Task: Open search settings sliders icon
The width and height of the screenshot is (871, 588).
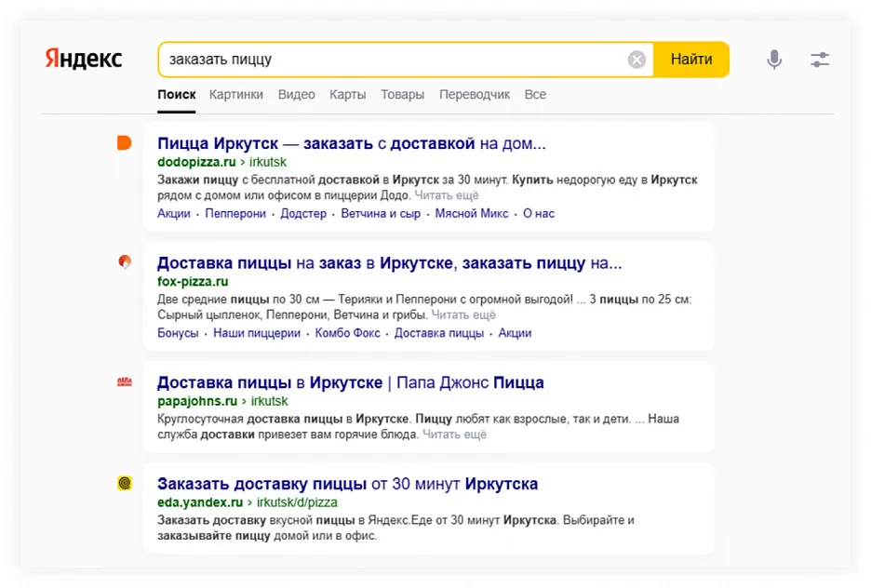Action: tap(819, 60)
